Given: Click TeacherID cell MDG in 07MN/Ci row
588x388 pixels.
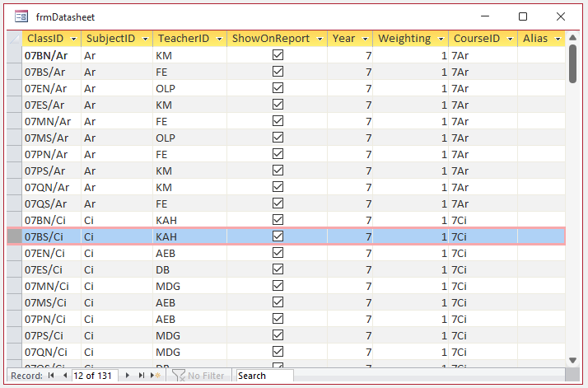Looking at the screenshot, I should tap(189, 286).
